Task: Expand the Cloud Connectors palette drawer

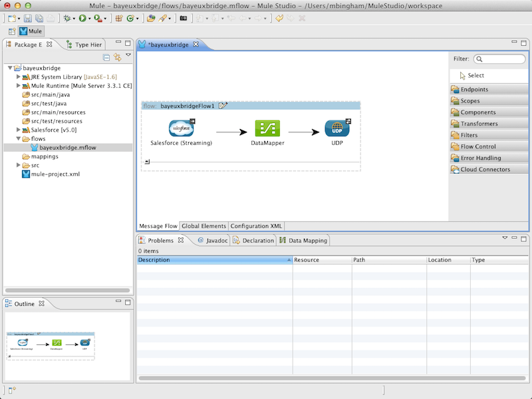Action: (489, 170)
